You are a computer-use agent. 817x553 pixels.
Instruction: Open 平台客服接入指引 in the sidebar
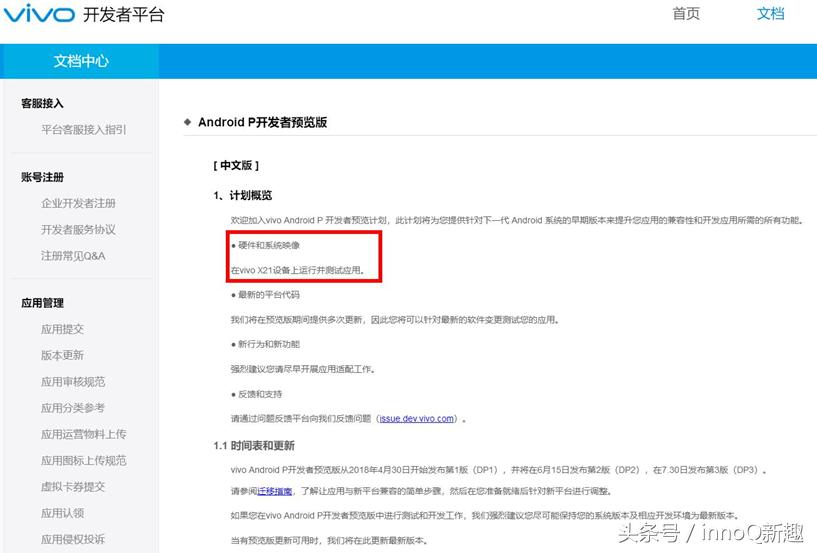pyautogui.click(x=83, y=129)
